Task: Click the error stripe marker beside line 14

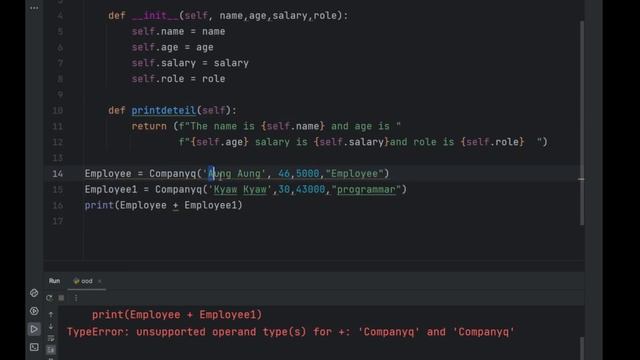Action: pyautogui.click(x=581, y=179)
